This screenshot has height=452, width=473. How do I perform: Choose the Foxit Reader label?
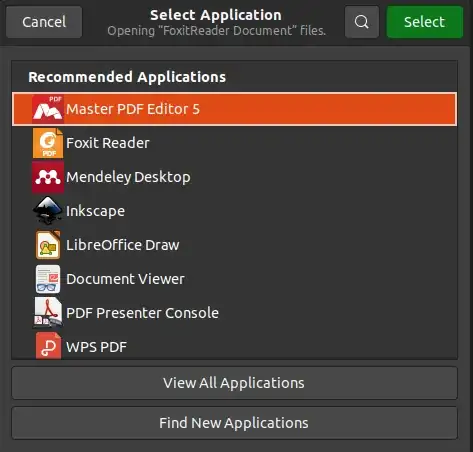coord(108,143)
